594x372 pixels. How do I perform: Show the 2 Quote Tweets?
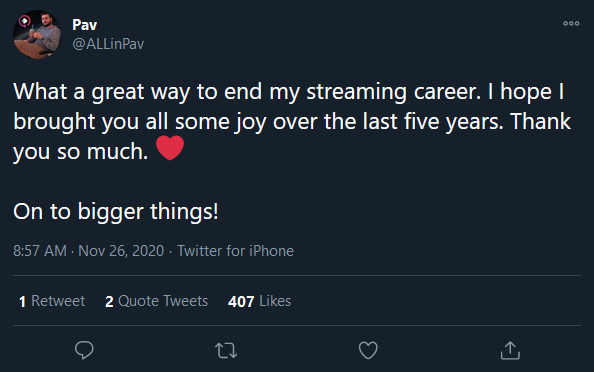click(156, 301)
